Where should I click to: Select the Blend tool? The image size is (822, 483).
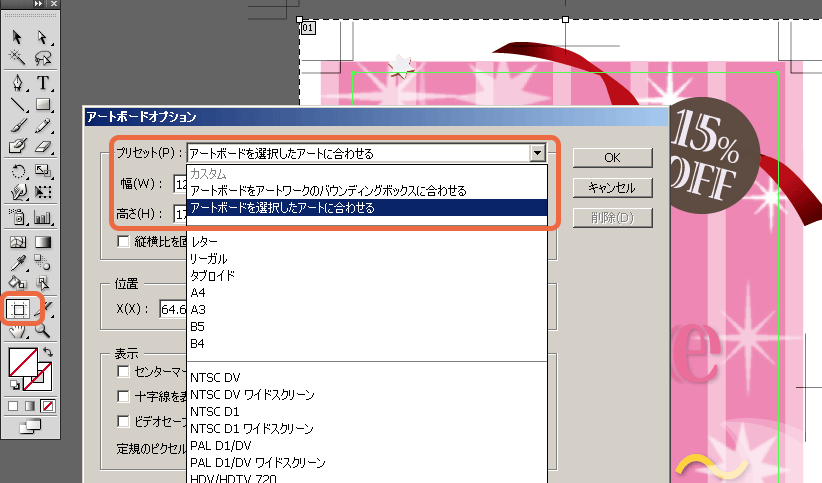[42, 262]
